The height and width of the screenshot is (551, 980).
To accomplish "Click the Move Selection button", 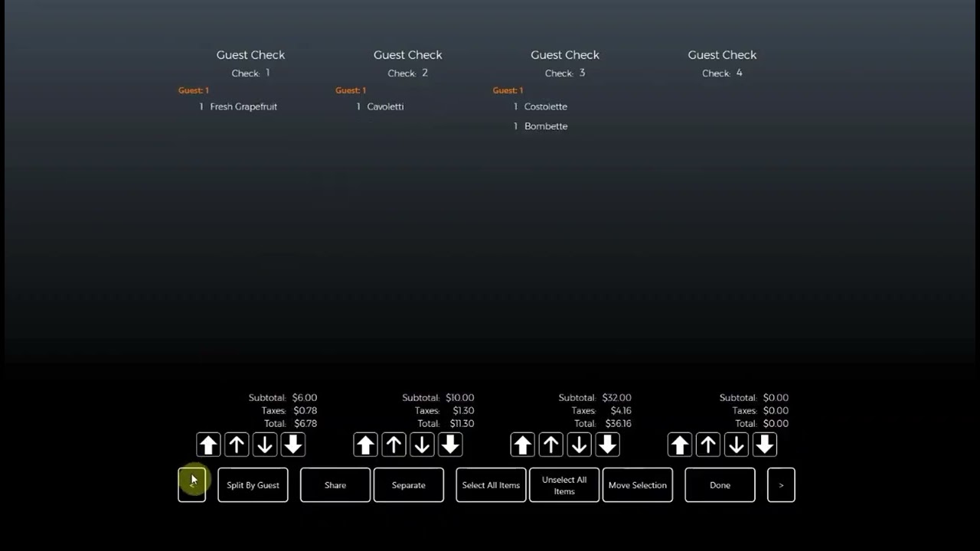I will (x=638, y=485).
